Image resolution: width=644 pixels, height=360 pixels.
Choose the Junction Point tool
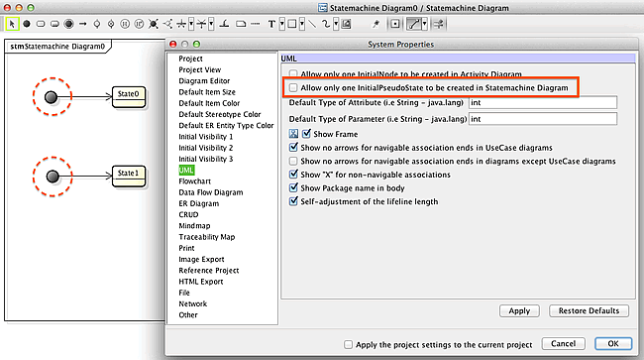click(x=154, y=24)
